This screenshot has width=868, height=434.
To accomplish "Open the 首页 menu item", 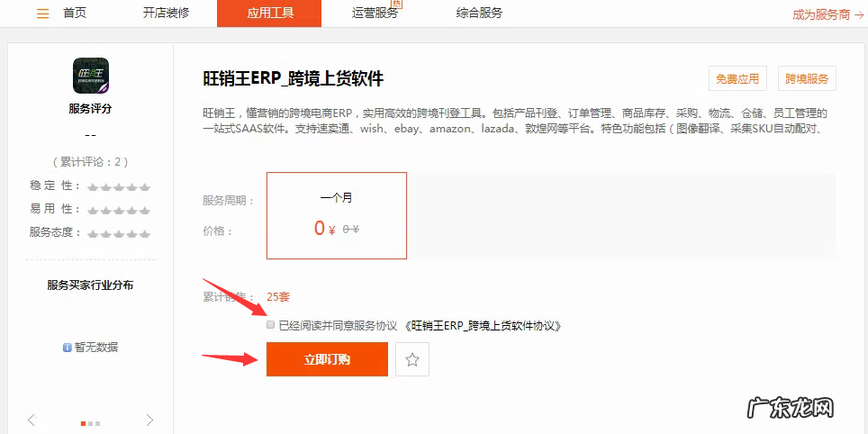I will [x=75, y=14].
